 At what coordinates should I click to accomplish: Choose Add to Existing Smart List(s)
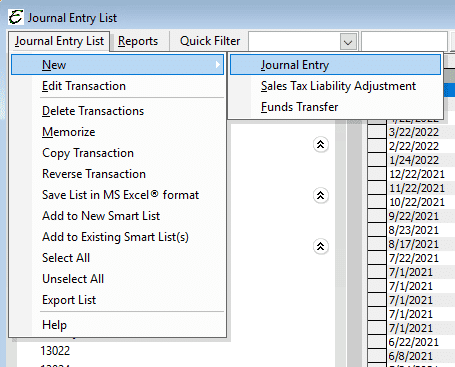tap(118, 237)
